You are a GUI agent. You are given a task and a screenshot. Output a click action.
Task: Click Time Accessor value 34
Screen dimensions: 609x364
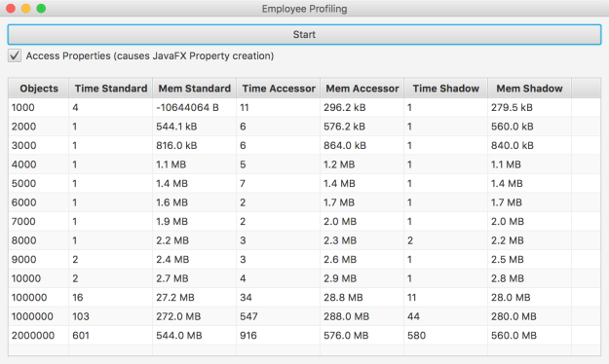pos(278,298)
